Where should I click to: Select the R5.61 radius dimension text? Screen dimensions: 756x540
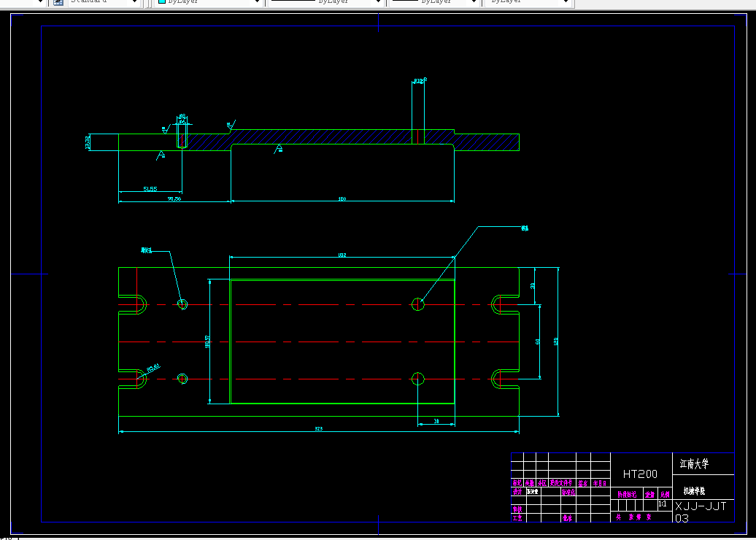pyautogui.click(x=153, y=369)
